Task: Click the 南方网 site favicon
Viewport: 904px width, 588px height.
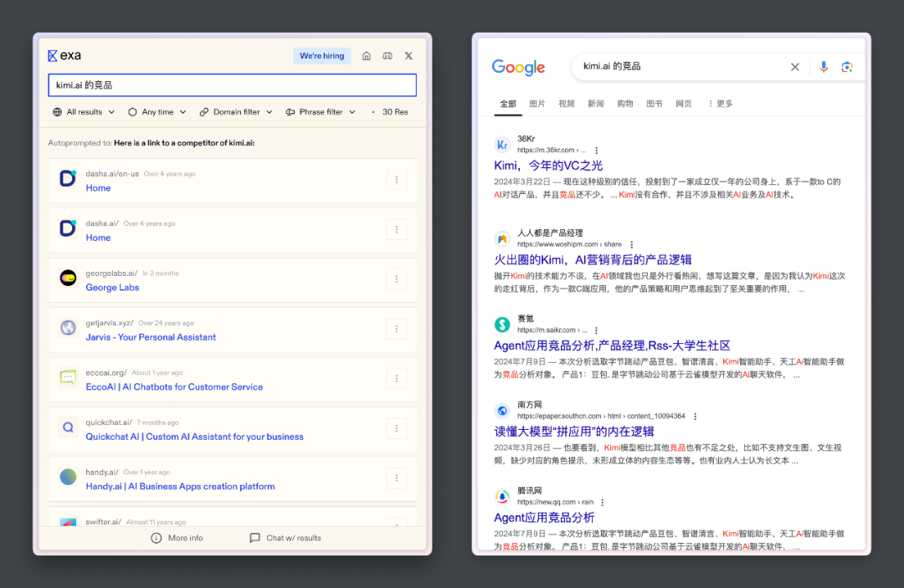Action: coord(502,411)
